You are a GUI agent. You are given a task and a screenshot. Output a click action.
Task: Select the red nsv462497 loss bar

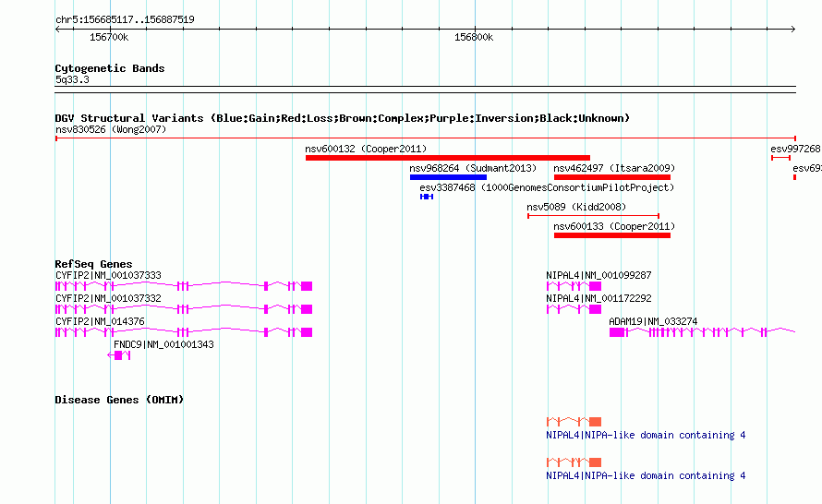pos(612,177)
